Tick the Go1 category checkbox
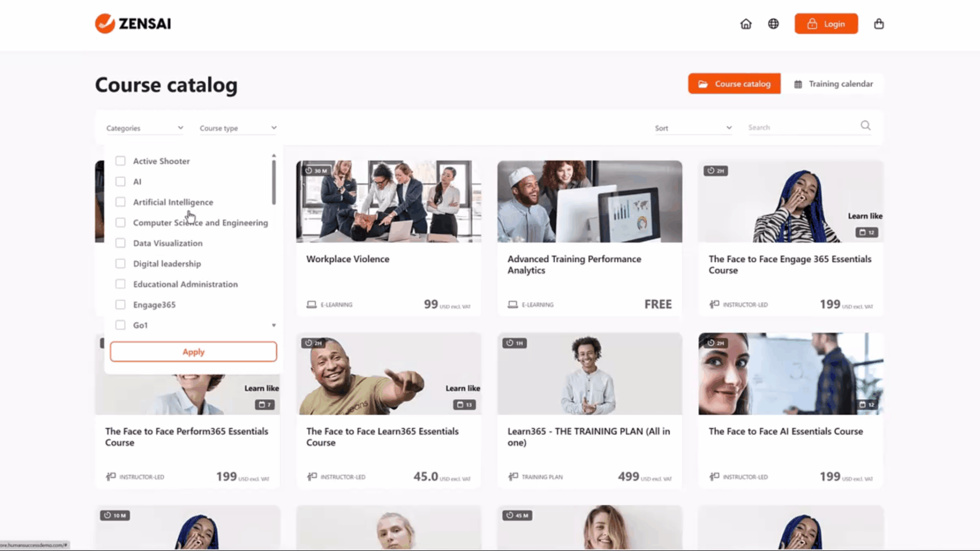The image size is (980, 551). [x=120, y=325]
